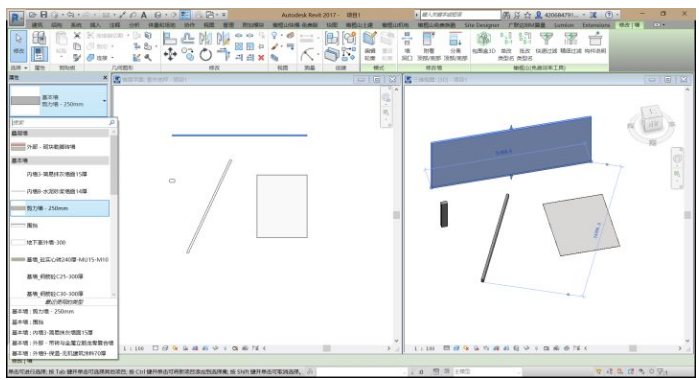Click the type list vertical scrollbar thumb
Screen dimensions: 699x380
[113, 165]
